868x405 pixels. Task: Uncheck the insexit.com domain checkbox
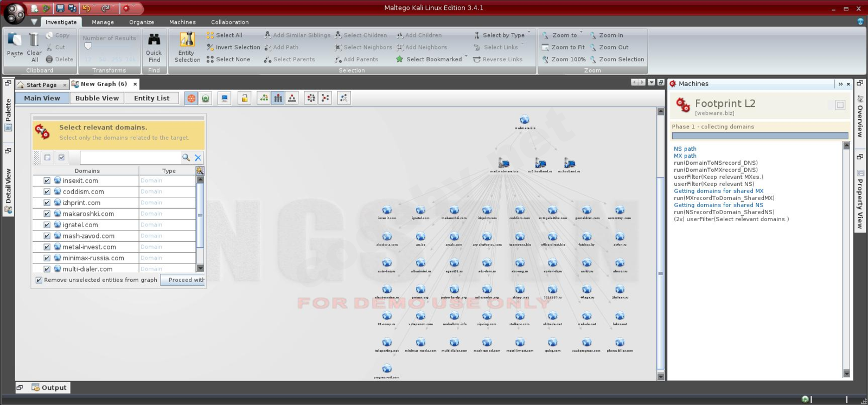pyautogui.click(x=47, y=181)
